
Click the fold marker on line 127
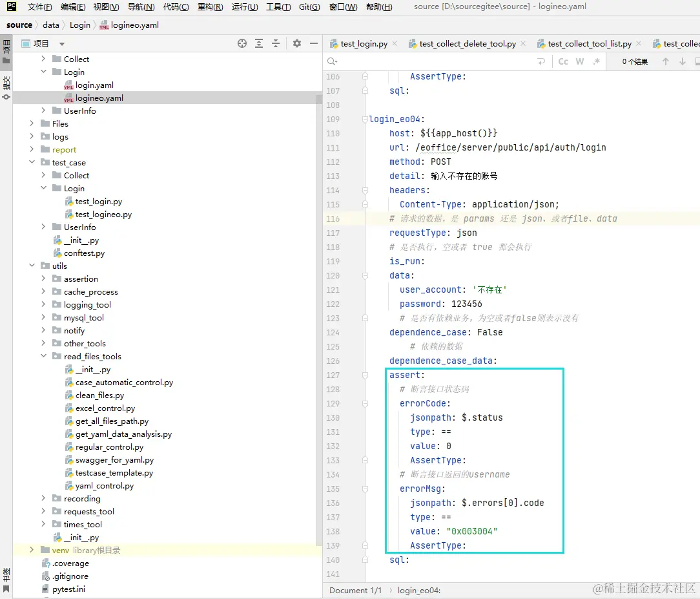[x=365, y=375]
